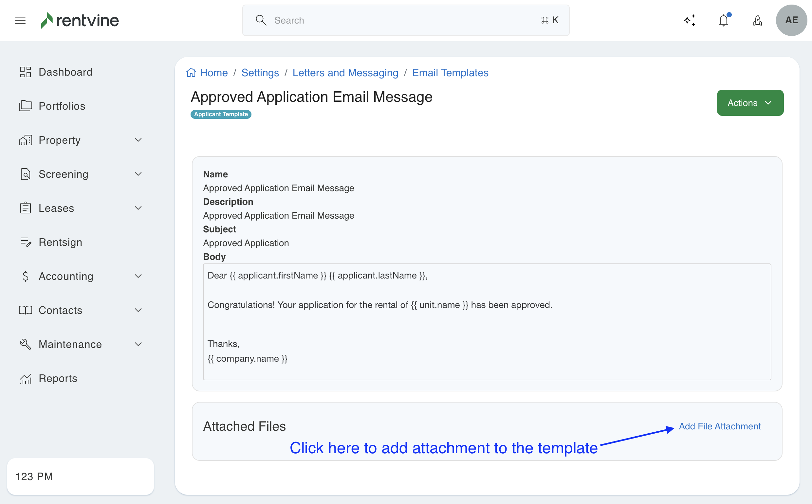Click the Rentvine logo
The image size is (812, 504).
tap(80, 20)
